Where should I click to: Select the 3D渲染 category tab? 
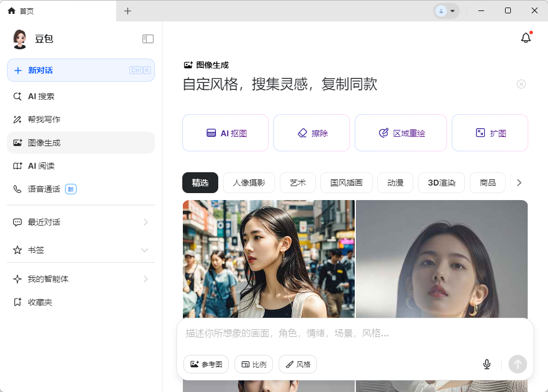click(x=442, y=183)
